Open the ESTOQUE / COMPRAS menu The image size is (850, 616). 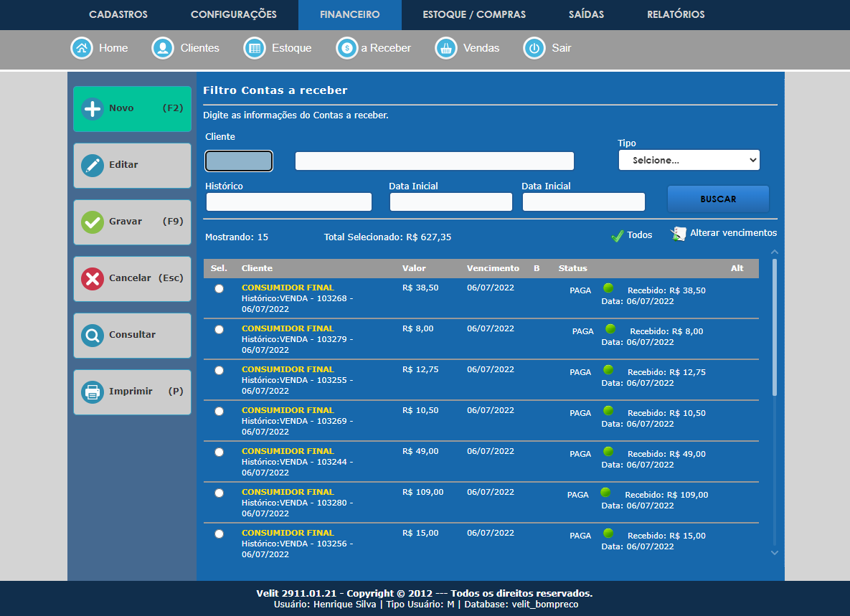coord(474,14)
